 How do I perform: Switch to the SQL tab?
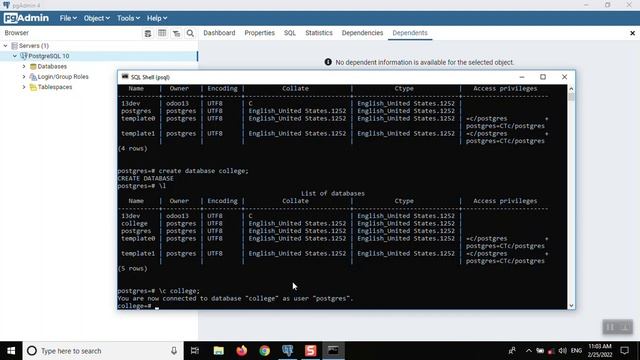[290, 33]
